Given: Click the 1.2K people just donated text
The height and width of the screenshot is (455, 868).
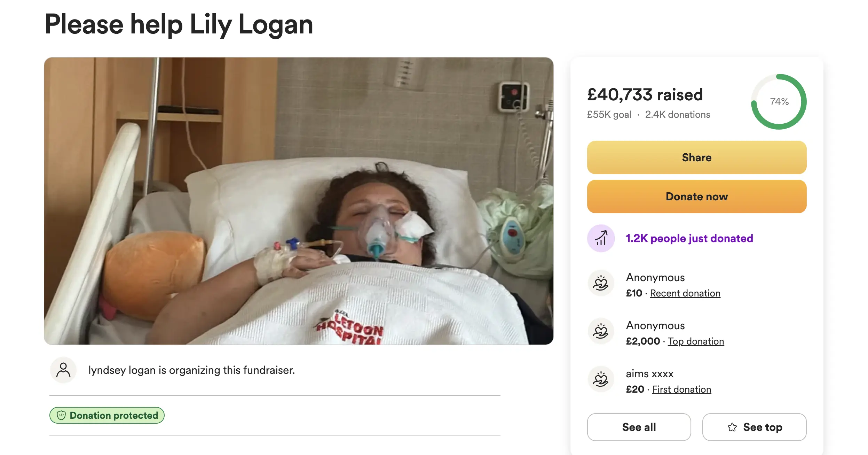Looking at the screenshot, I should (689, 238).
